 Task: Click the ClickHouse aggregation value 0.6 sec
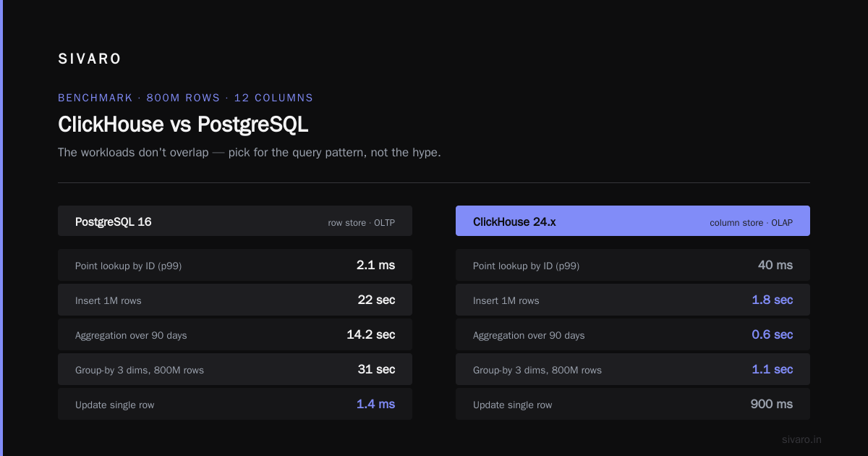pos(773,334)
